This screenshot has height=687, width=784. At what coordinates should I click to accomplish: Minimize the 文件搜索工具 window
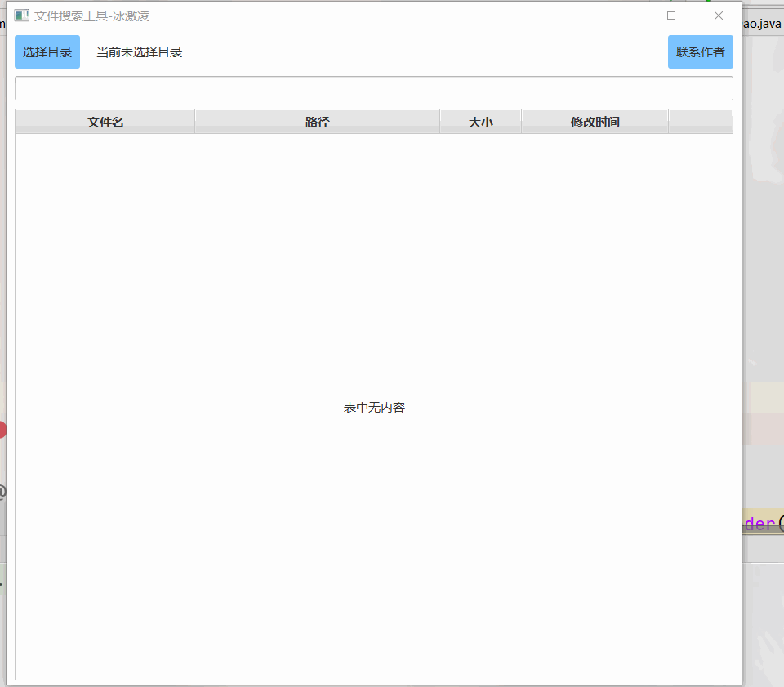click(x=626, y=16)
